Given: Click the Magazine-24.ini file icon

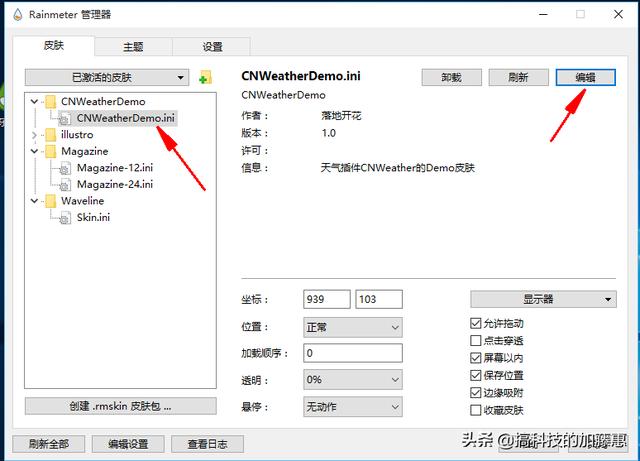Looking at the screenshot, I should [x=65, y=185].
